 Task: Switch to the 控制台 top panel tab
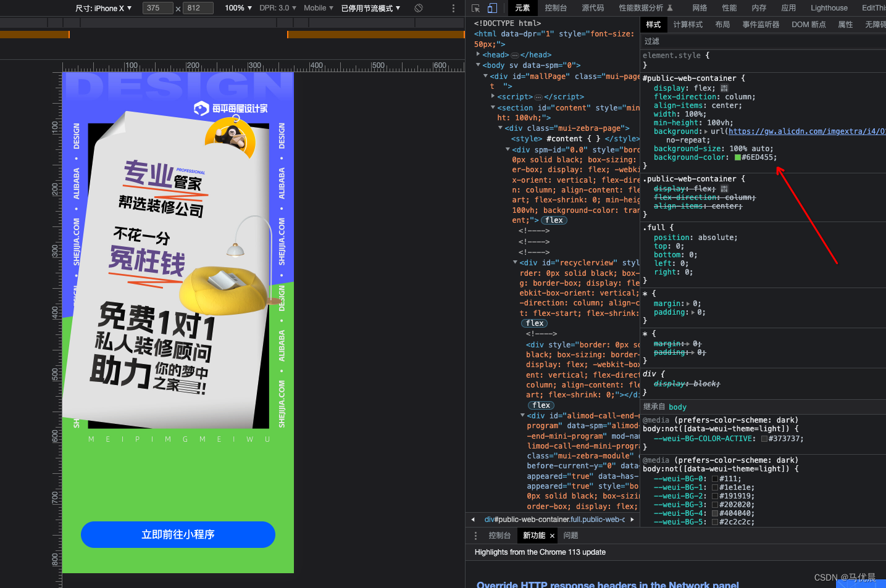[x=556, y=8]
